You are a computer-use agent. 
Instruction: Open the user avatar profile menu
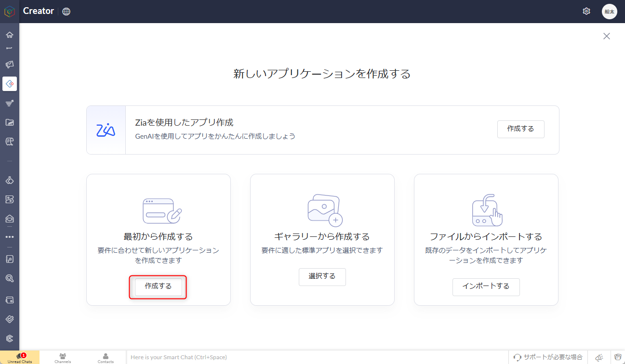pos(609,11)
